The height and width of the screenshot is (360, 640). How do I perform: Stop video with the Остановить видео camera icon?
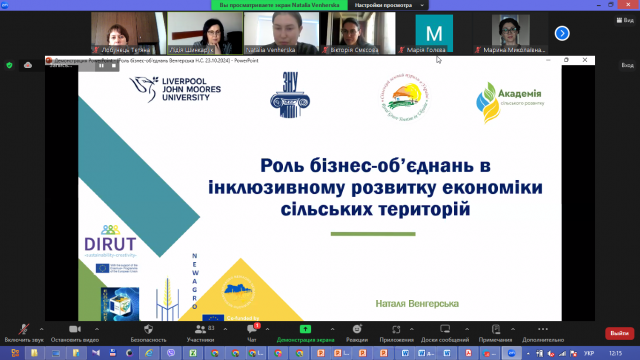75,329
